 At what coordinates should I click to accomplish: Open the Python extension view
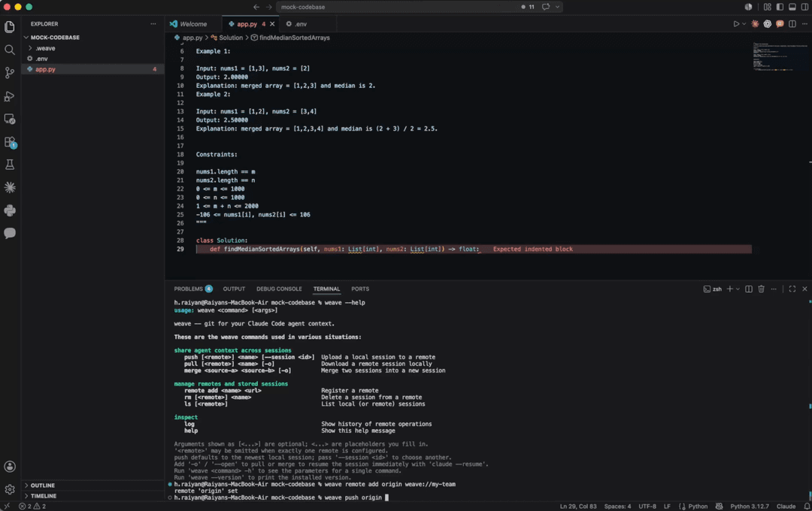[x=10, y=210]
